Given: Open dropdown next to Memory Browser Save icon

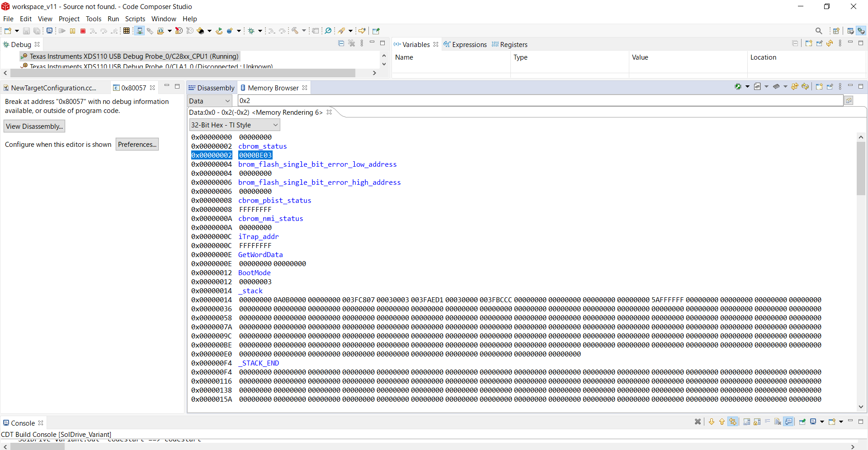Looking at the screenshot, I should [766, 86].
